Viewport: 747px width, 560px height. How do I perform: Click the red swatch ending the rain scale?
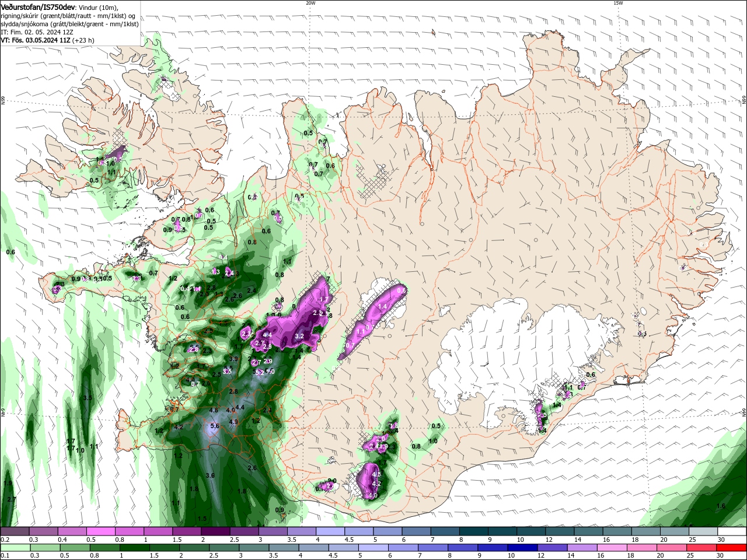731,548
